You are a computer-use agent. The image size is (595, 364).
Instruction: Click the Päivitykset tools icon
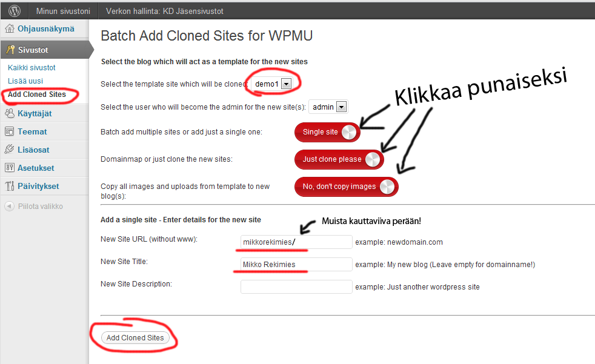pyautogui.click(x=10, y=186)
